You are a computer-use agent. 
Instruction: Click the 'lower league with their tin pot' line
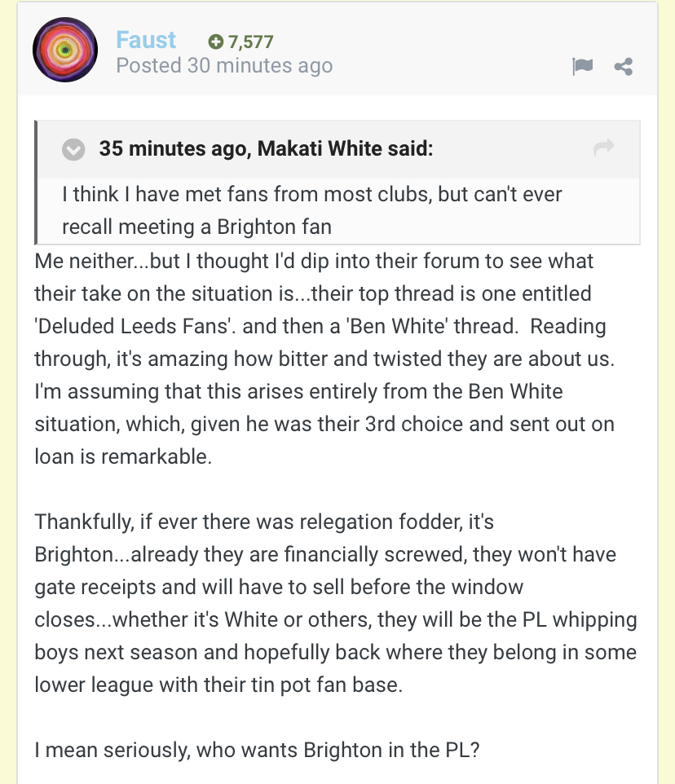tap(218, 685)
